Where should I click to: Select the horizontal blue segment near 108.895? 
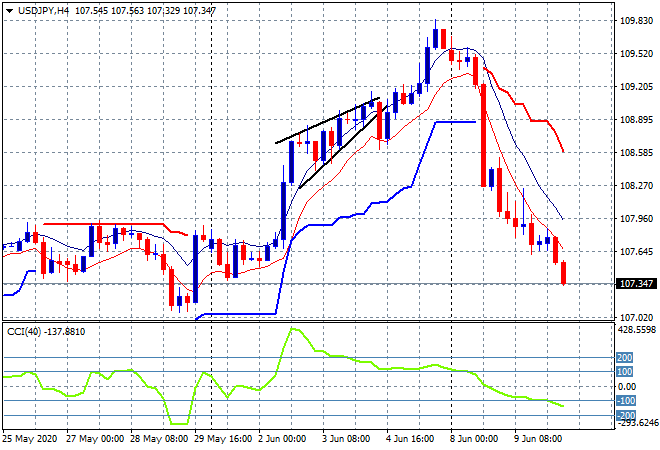click(456, 122)
